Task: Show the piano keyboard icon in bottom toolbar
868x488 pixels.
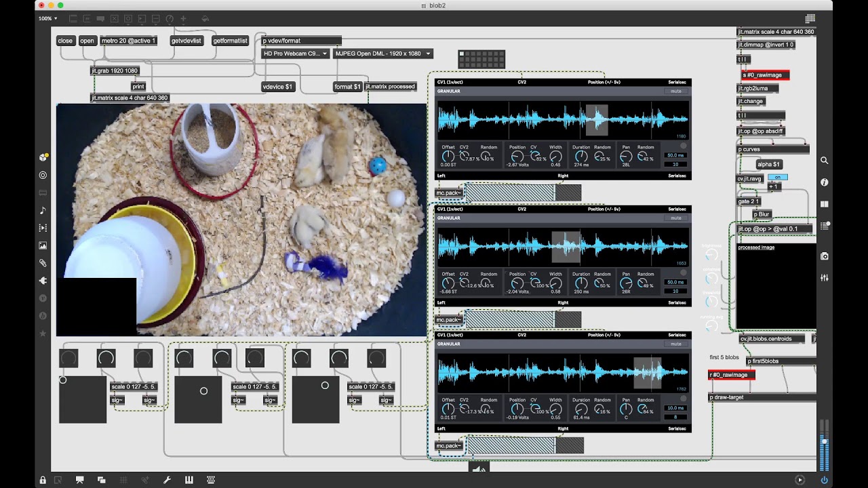Action: coord(189,480)
